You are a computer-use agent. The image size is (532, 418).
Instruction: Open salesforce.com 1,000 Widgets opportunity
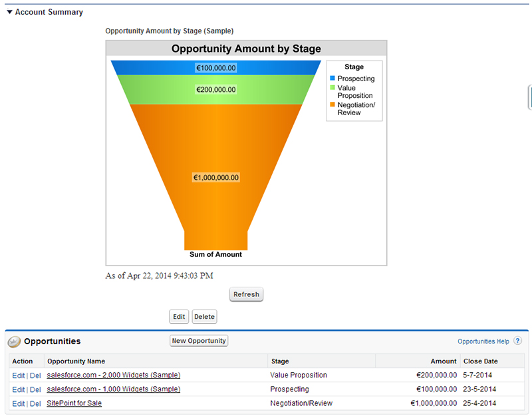pyautogui.click(x=113, y=389)
